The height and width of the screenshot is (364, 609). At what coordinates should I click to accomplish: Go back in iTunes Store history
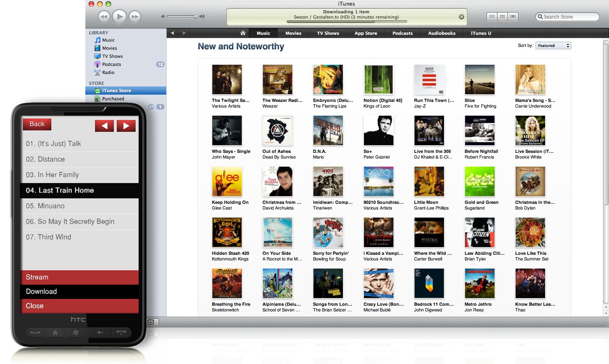point(172,33)
